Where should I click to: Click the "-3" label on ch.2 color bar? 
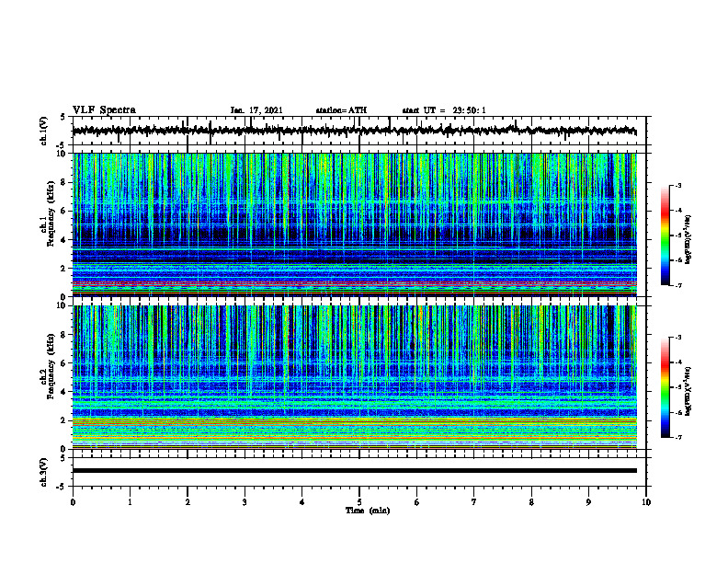(678, 338)
